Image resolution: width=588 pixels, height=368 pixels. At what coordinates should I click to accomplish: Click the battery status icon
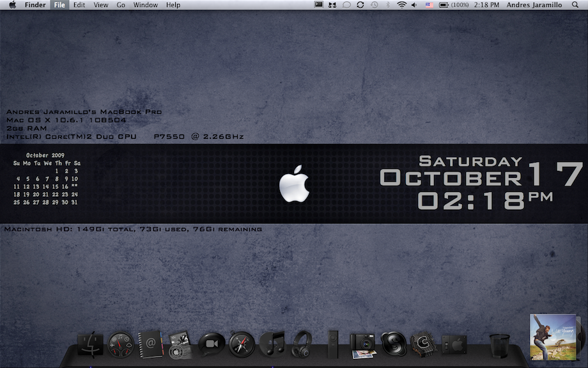(454, 5)
